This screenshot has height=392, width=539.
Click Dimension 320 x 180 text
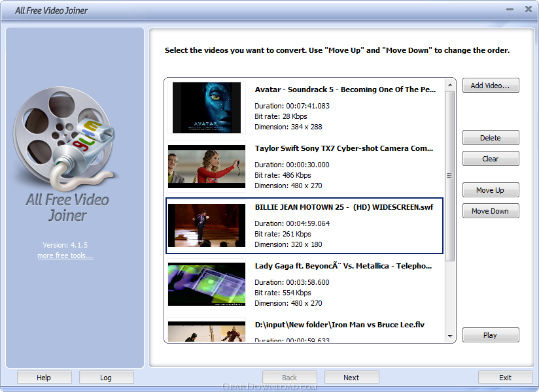coord(288,244)
